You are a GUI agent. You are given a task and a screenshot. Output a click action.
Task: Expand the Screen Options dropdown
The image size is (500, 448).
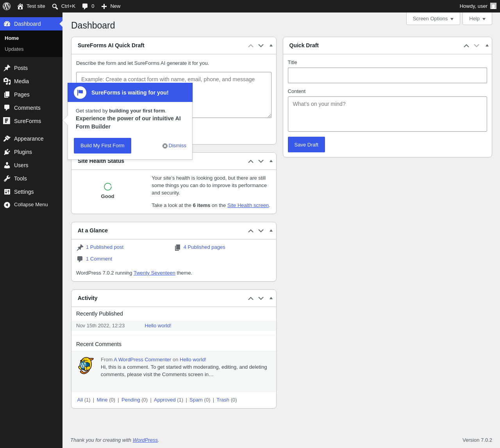click(x=433, y=19)
